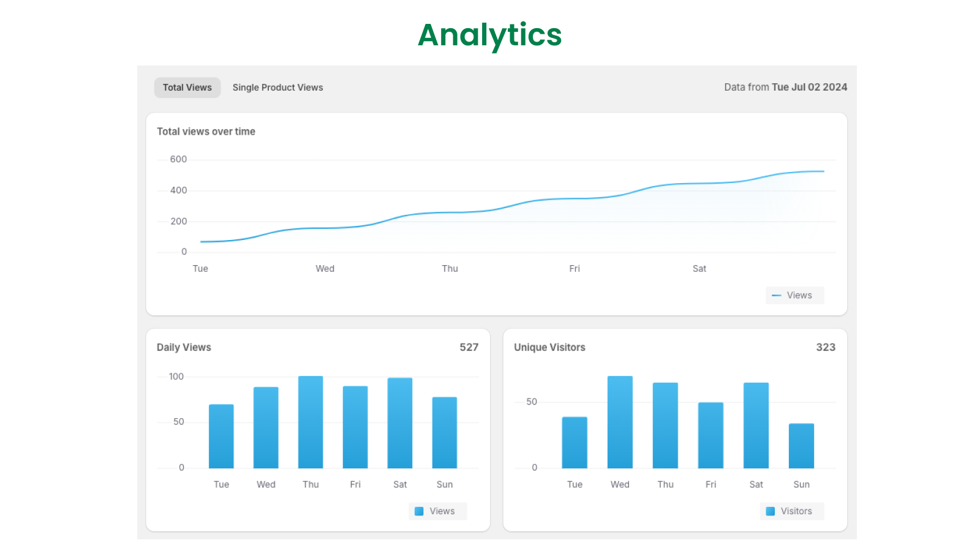Open the Daily Views total showing 527
Screen dimensions: 980x551
[x=470, y=347]
